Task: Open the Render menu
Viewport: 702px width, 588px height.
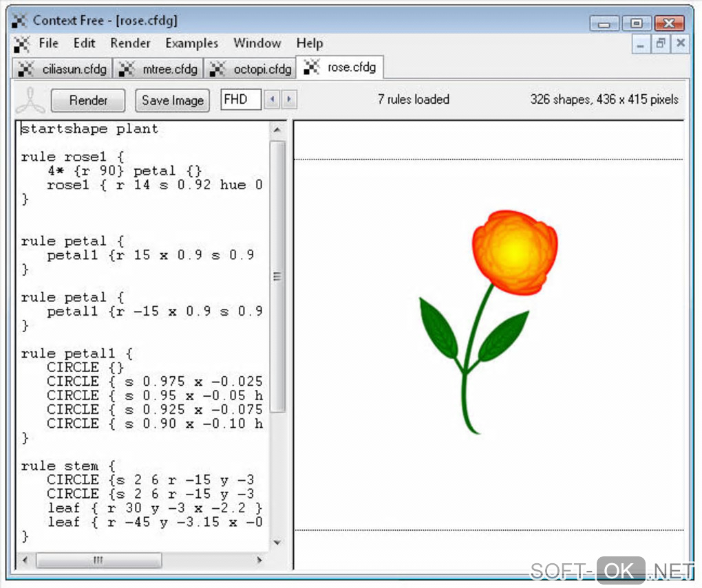Action: [x=130, y=43]
